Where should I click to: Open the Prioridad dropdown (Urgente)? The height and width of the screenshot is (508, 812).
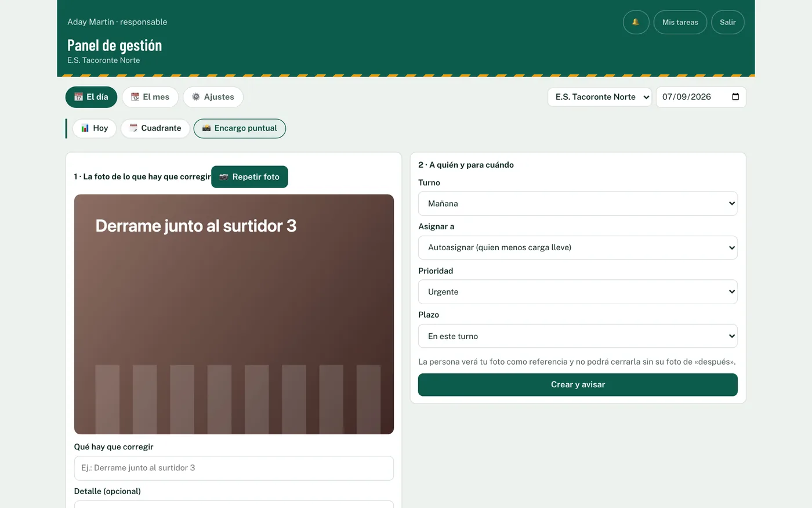click(x=578, y=292)
